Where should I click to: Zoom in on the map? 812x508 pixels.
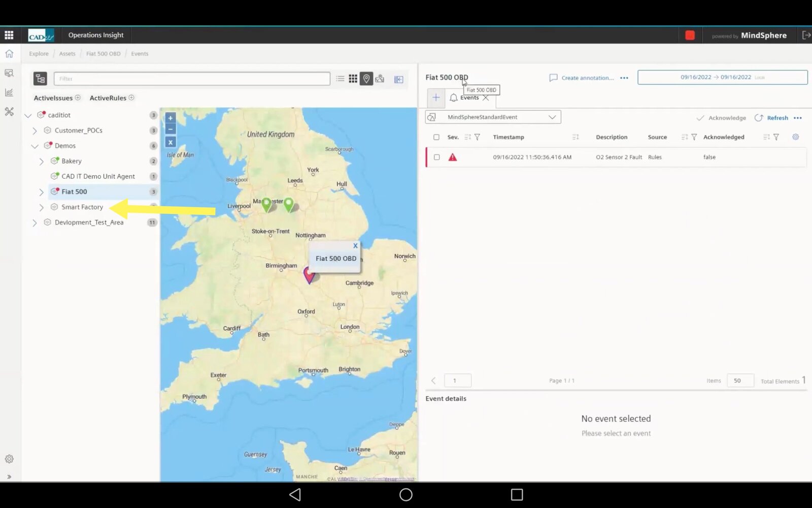[x=171, y=118]
